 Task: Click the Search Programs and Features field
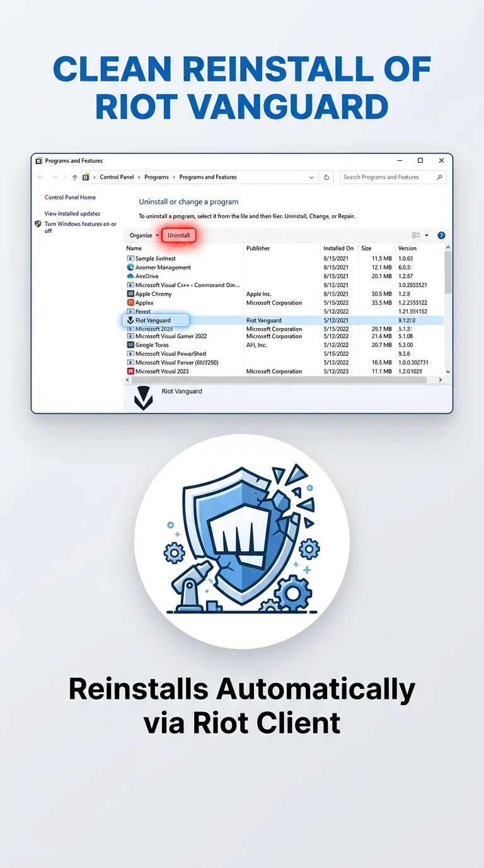(393, 177)
